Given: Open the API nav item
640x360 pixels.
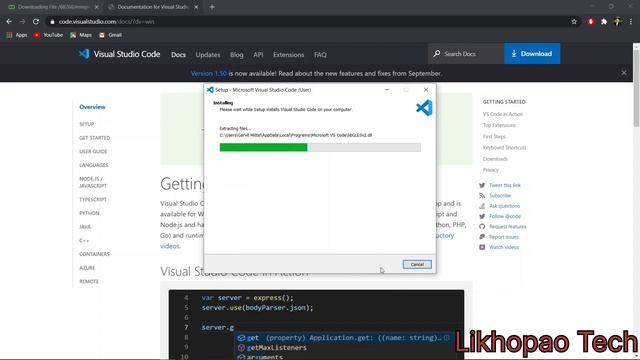Looking at the screenshot, I should [258, 55].
